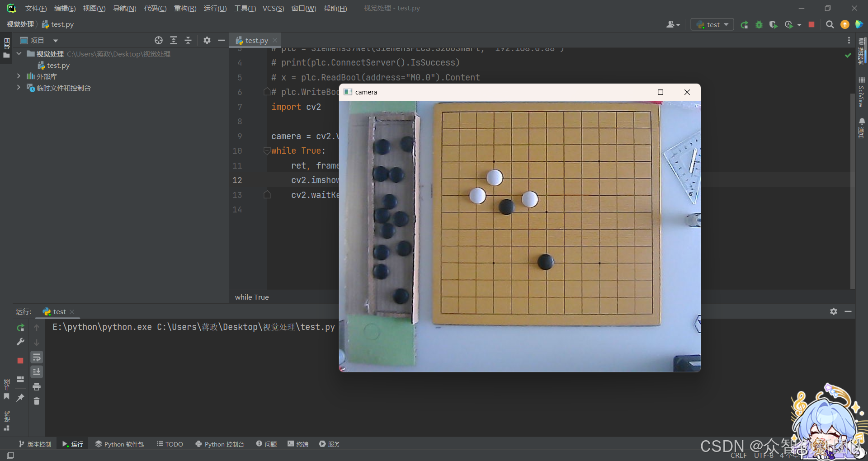The image size is (868, 461).
Task: Toggle soft-wrap in run console
Action: click(37, 357)
